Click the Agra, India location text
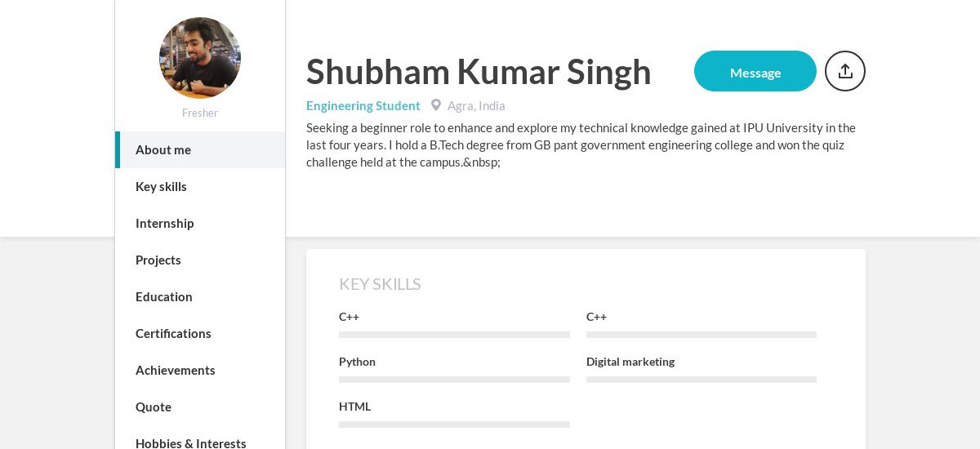The image size is (980, 449). [x=476, y=105]
